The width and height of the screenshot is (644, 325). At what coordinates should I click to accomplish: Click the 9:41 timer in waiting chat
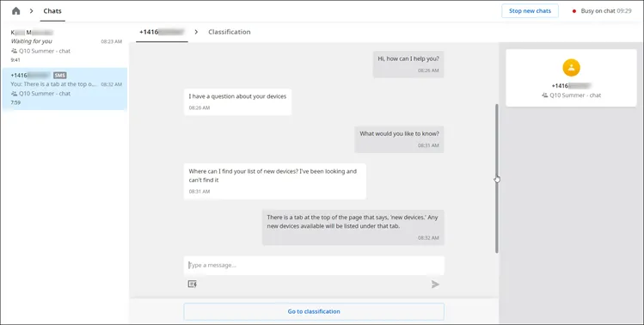[15, 60]
